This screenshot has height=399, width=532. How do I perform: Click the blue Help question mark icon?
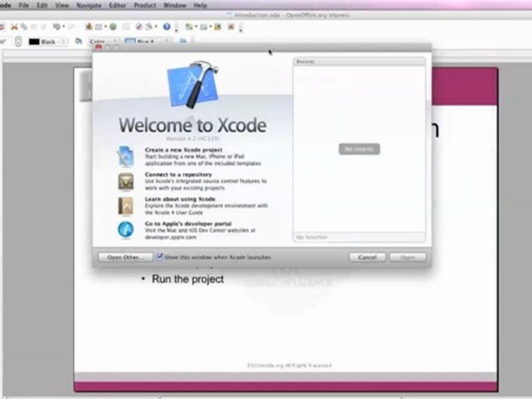[x=167, y=27]
